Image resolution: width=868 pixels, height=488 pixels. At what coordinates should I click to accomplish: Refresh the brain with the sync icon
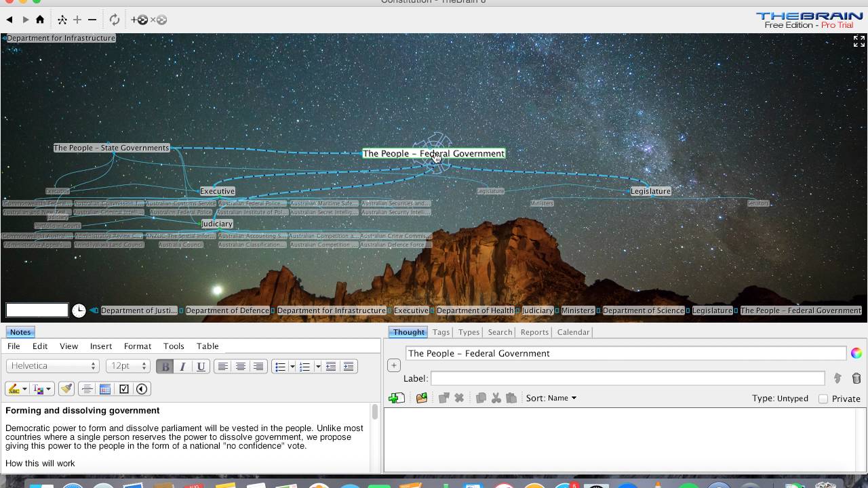[x=114, y=20]
